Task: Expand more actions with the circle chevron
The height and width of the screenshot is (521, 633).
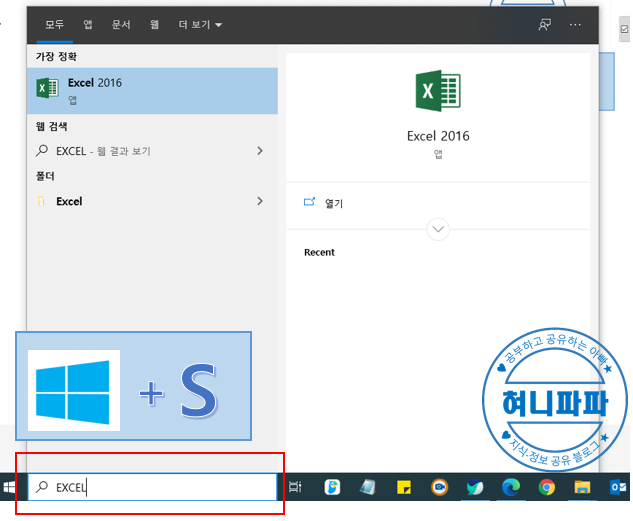Action: (x=438, y=229)
